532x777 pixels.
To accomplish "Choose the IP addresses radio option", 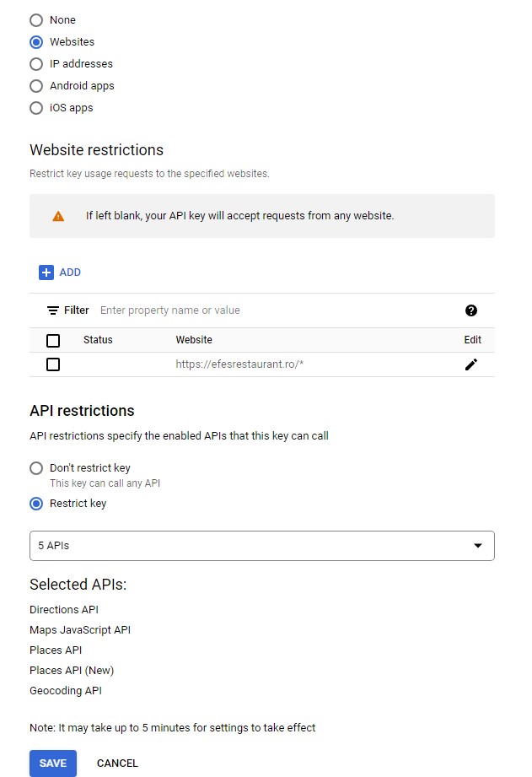I will [36, 64].
